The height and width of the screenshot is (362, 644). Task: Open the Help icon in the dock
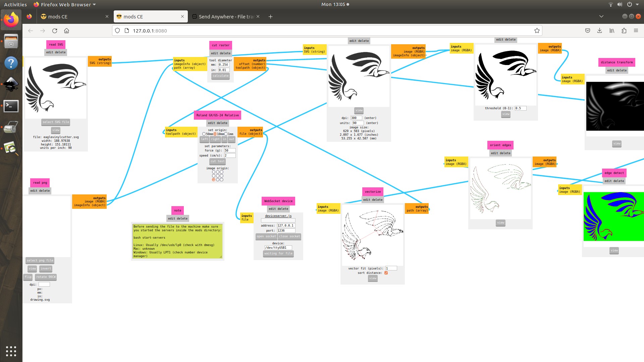[11, 63]
